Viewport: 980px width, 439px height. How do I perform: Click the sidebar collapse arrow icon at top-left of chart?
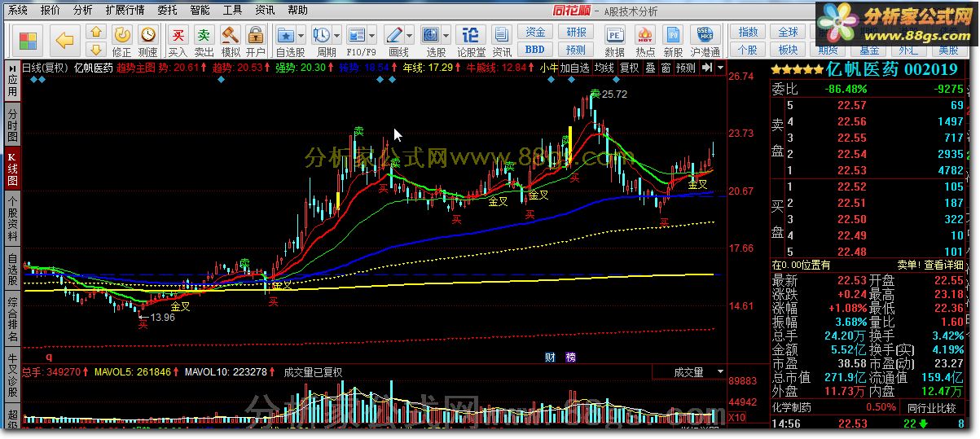[x=12, y=68]
